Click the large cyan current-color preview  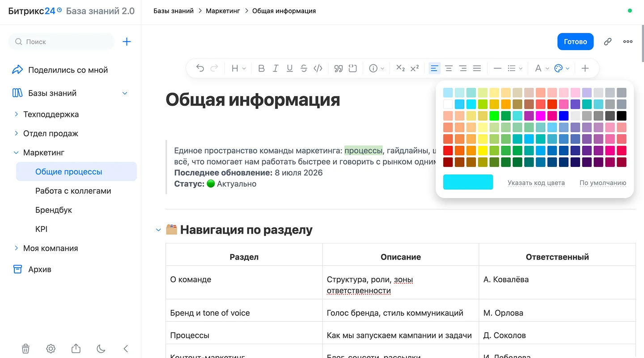[x=468, y=182]
